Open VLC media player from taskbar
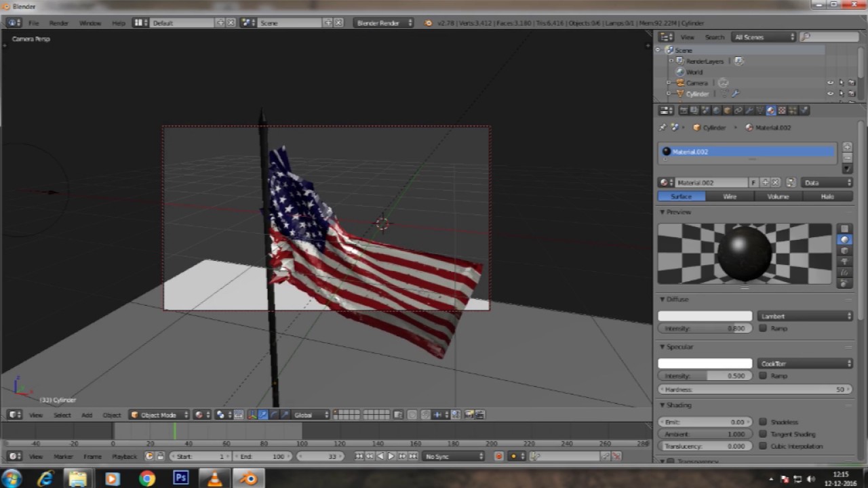Screen dimensions: 868x488 [x=214, y=479]
